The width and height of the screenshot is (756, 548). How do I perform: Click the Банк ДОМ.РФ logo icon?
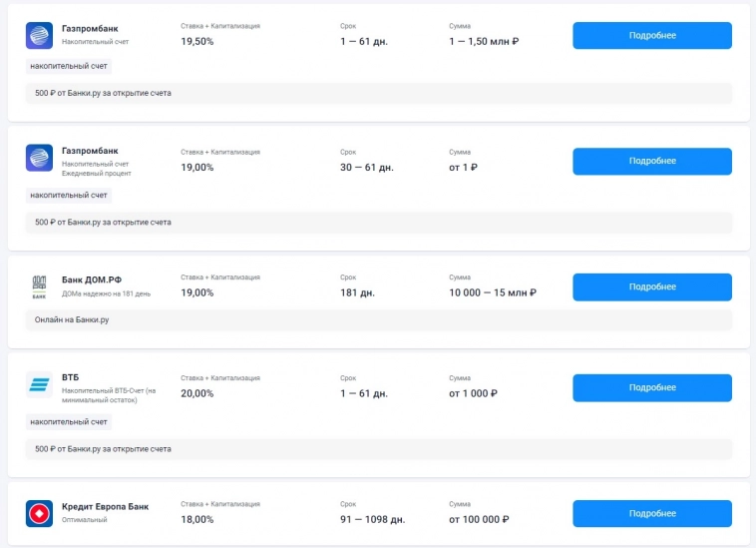(x=39, y=286)
